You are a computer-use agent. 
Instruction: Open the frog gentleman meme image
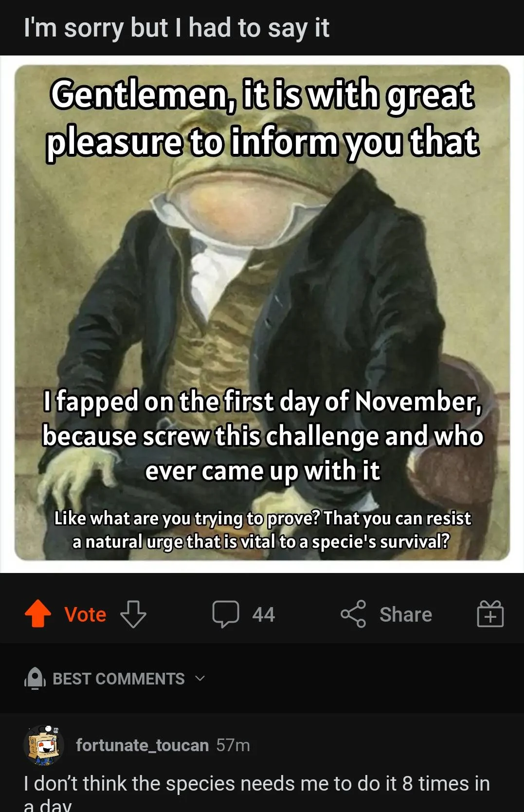[x=262, y=313]
